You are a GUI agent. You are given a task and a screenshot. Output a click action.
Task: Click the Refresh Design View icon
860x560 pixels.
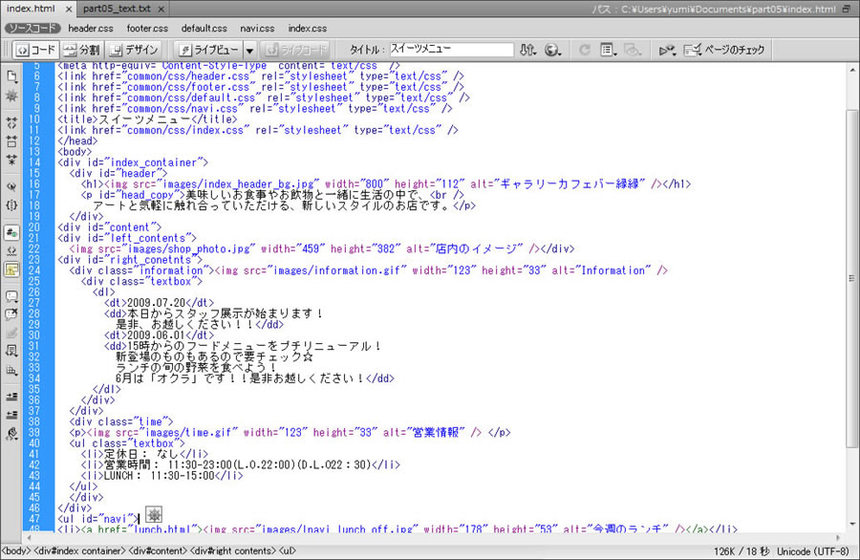tap(583, 49)
